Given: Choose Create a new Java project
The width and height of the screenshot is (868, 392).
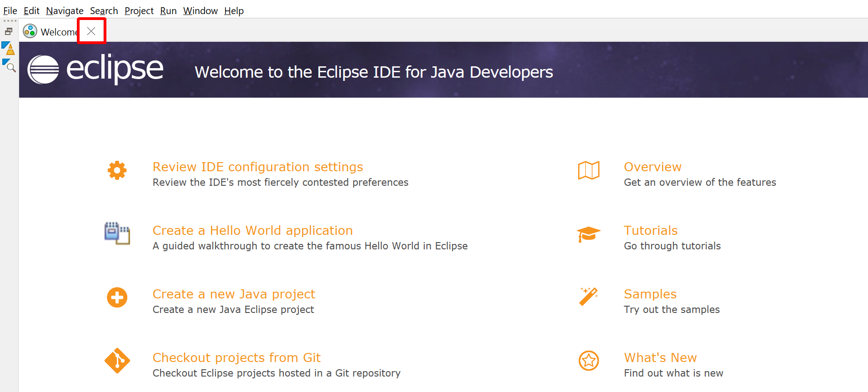Looking at the screenshot, I should click(x=234, y=294).
